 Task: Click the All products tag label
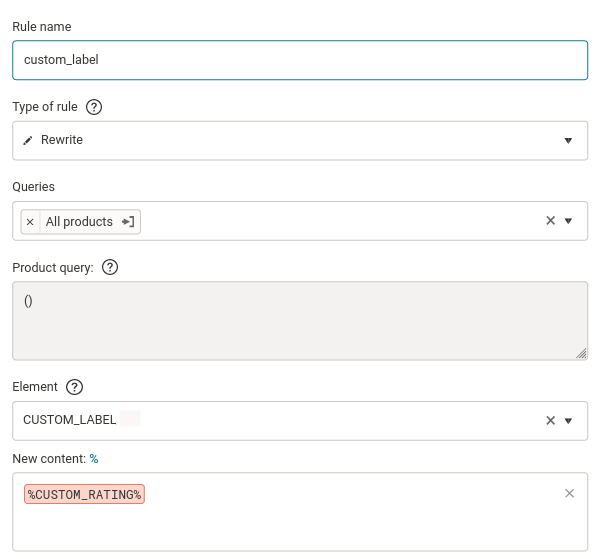click(x=79, y=222)
